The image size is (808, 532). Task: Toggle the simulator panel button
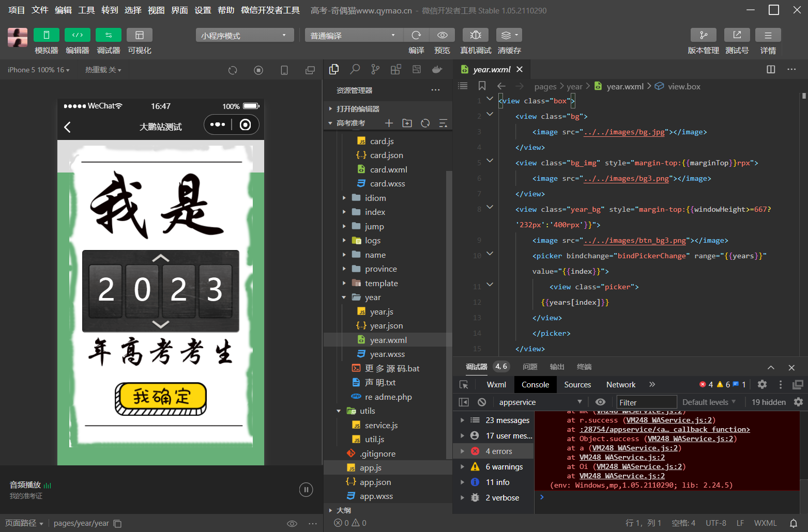coord(46,35)
